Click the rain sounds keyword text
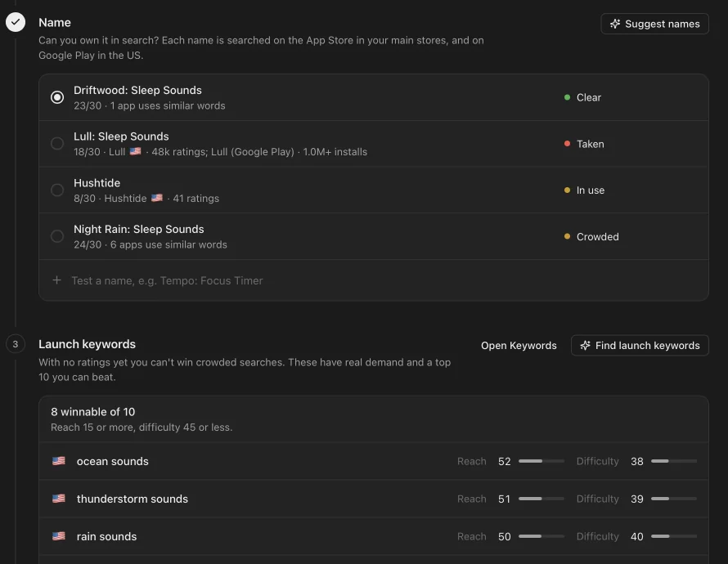The width and height of the screenshot is (728, 564). point(107,536)
